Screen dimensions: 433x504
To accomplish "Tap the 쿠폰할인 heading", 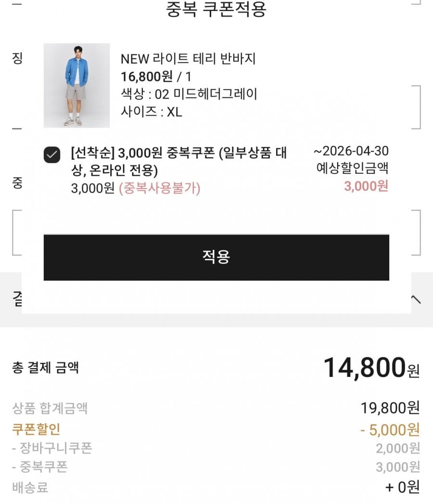I will tap(36, 429).
